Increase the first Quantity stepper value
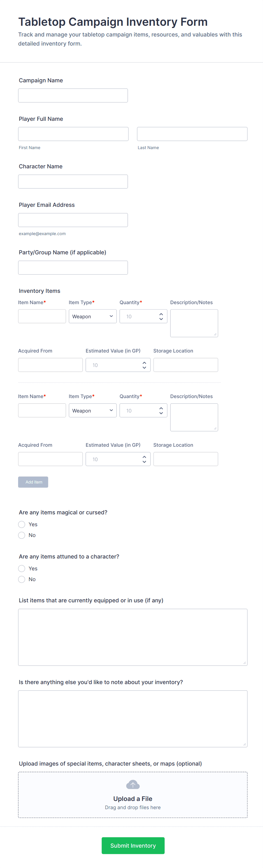The width and height of the screenshot is (263, 868). tap(161, 314)
